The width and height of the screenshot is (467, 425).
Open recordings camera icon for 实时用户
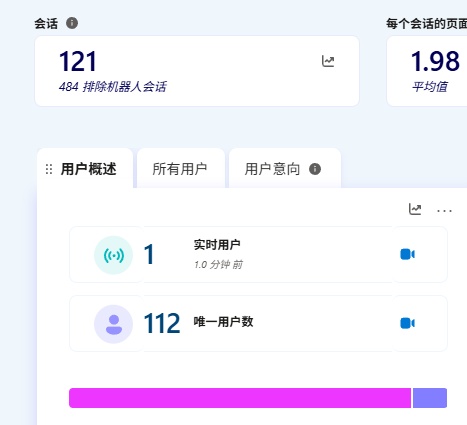pyautogui.click(x=407, y=254)
